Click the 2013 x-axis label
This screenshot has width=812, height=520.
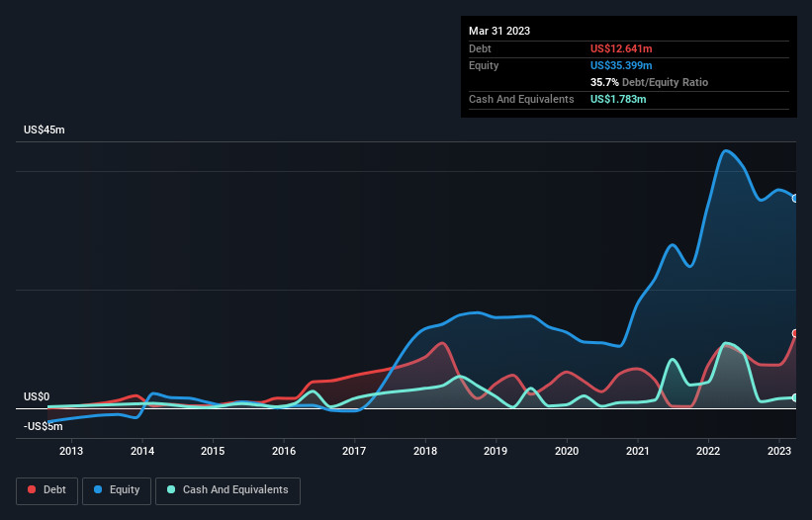(71, 451)
